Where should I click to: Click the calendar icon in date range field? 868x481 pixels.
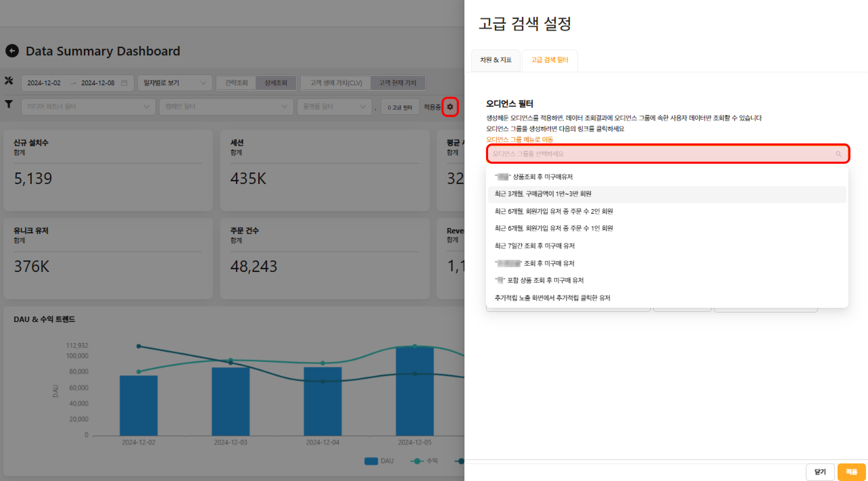(x=124, y=83)
